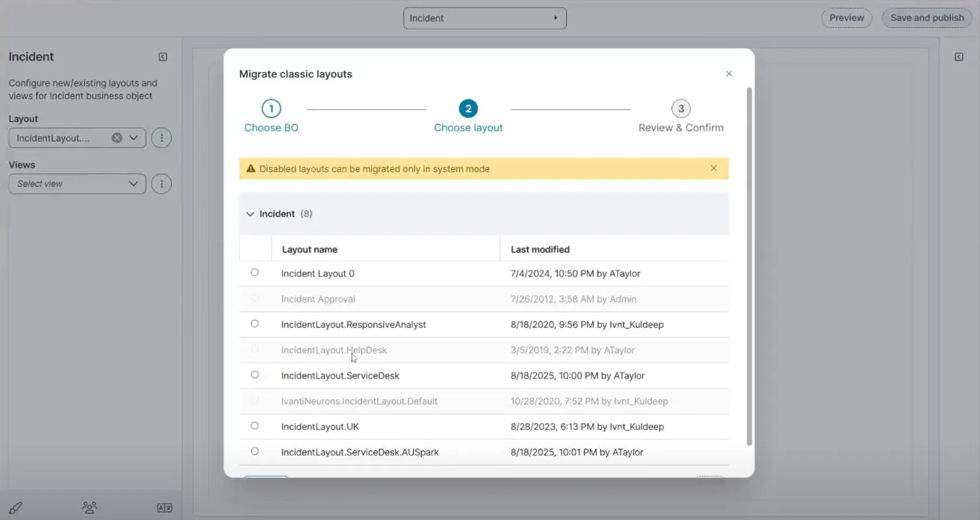
Task: Open the translation AZ icon at bottom
Action: click(165, 508)
